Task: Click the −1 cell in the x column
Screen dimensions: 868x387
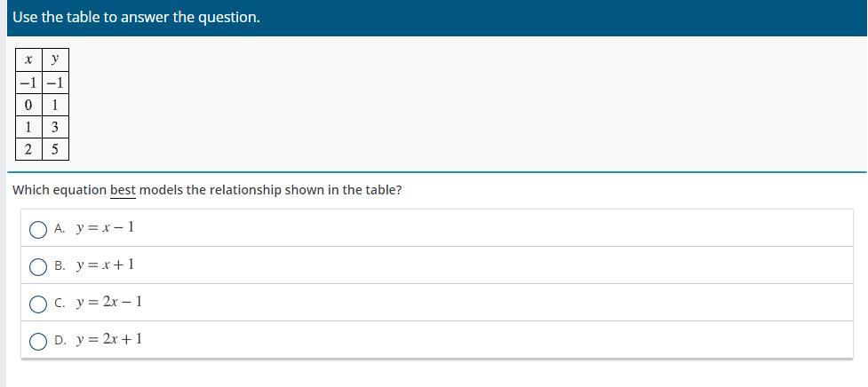Action: [28, 83]
